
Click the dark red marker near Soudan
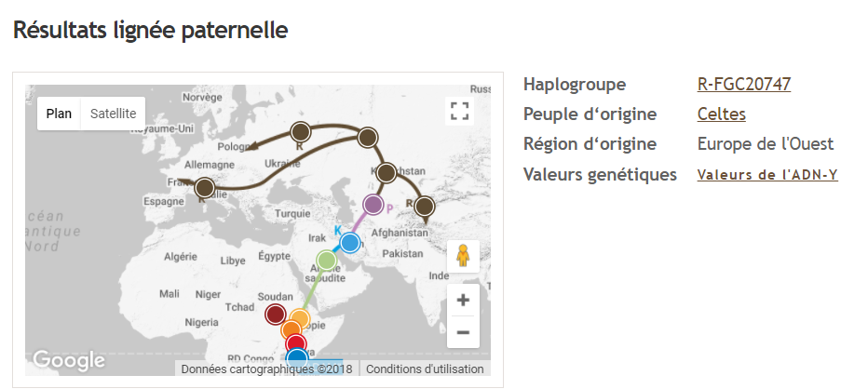(x=275, y=314)
